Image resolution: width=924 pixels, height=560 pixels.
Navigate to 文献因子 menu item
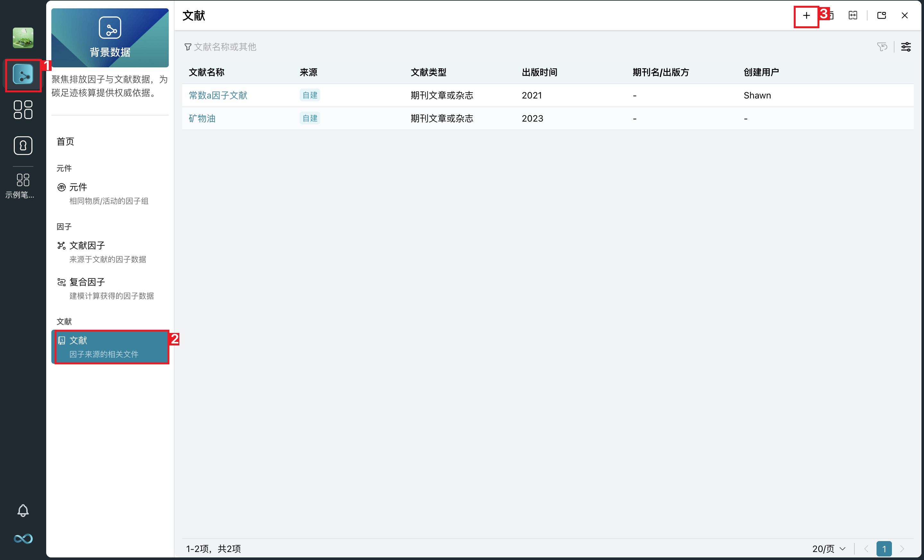87,245
